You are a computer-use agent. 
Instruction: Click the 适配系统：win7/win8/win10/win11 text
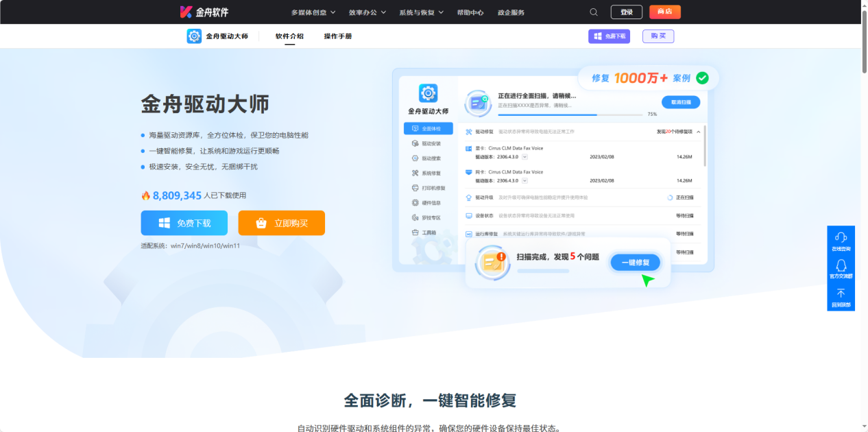[191, 245]
